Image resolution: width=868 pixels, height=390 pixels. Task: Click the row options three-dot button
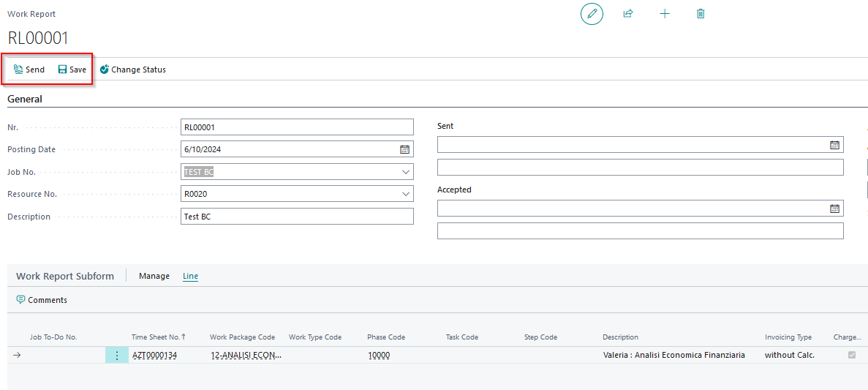tap(117, 355)
